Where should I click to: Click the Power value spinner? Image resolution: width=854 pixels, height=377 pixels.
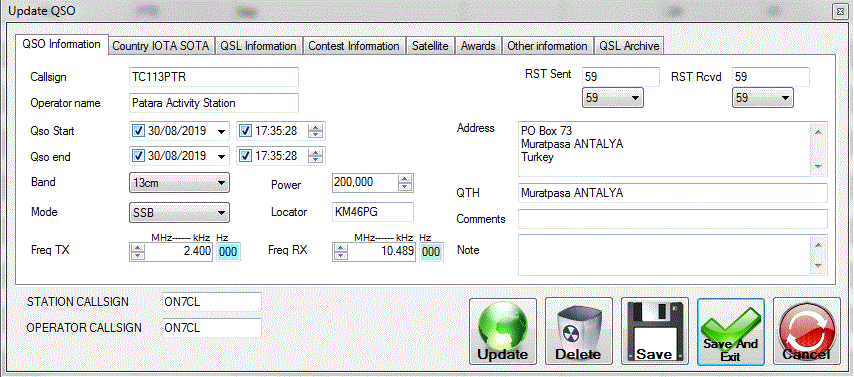(405, 183)
